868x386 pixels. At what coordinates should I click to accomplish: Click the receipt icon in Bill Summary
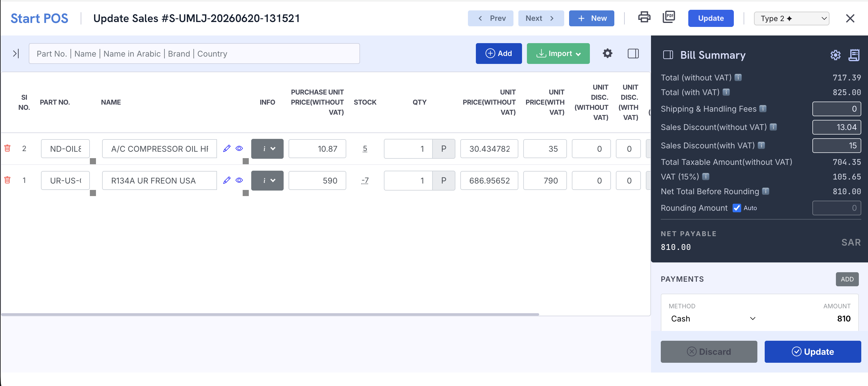[854, 55]
